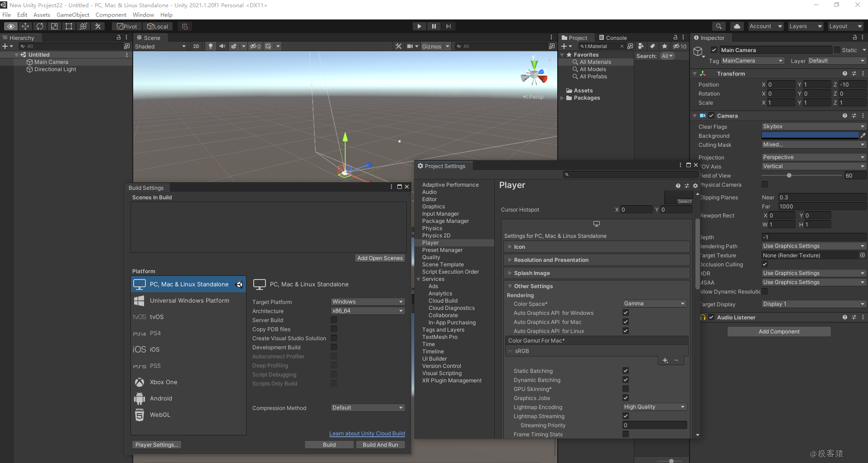Click the camera Background color swatch

click(x=810, y=135)
